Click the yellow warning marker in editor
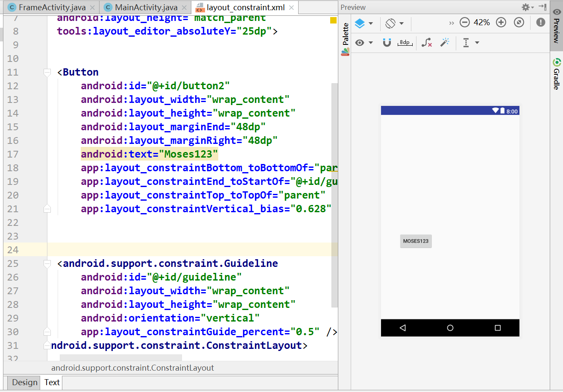The height and width of the screenshot is (392, 563). 333,20
